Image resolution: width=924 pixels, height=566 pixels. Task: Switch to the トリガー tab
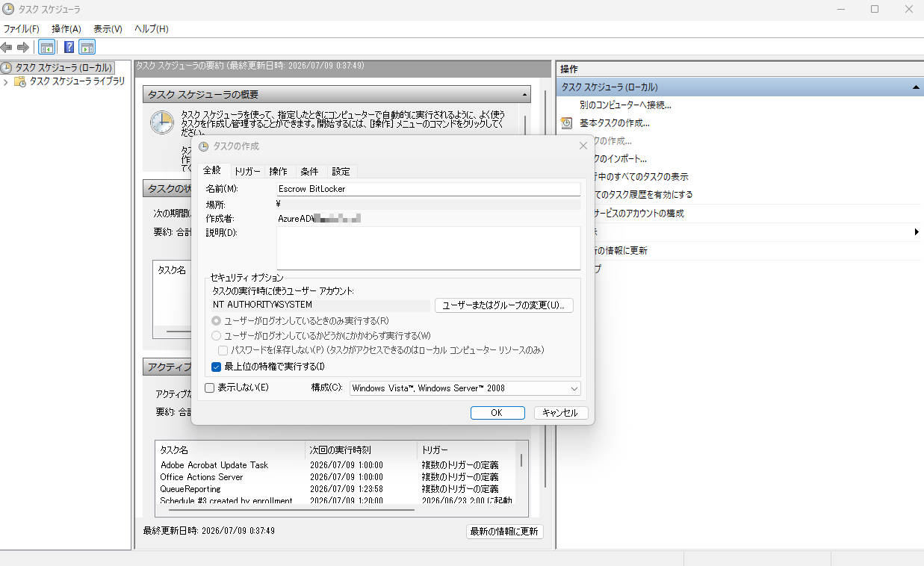[247, 171]
